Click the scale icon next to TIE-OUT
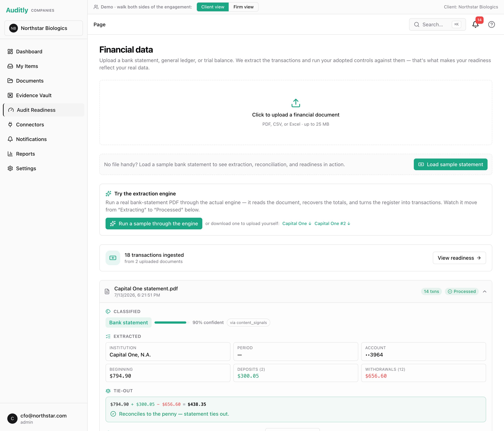 (108, 391)
